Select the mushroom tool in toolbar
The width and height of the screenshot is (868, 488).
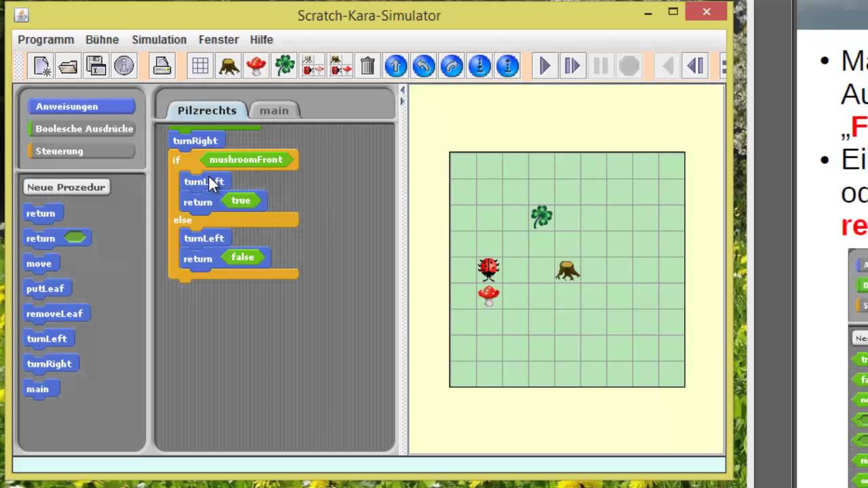256,66
